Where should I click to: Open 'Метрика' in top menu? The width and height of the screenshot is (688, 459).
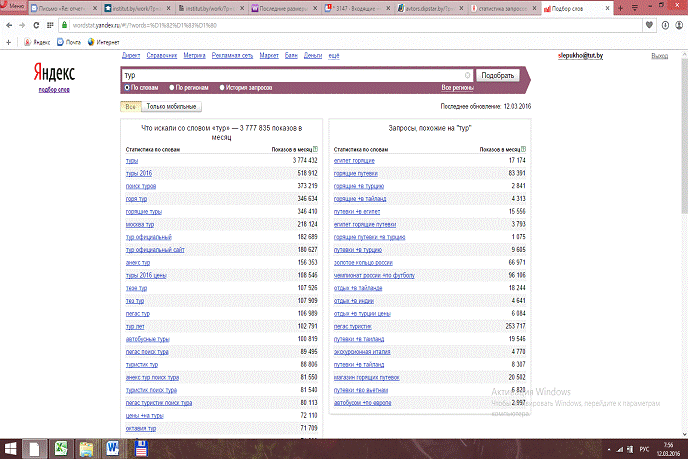coord(195,55)
